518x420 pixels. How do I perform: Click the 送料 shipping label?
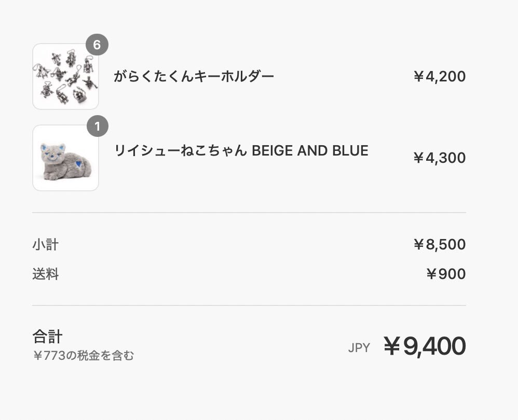pyautogui.click(x=46, y=274)
